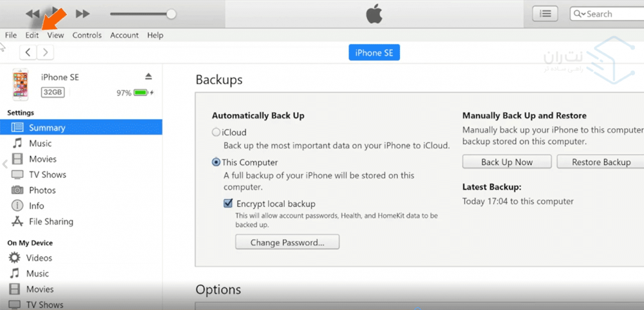Screen dimensions: 644x310
Task: Open Photos with the camera icon
Action: 17,190
